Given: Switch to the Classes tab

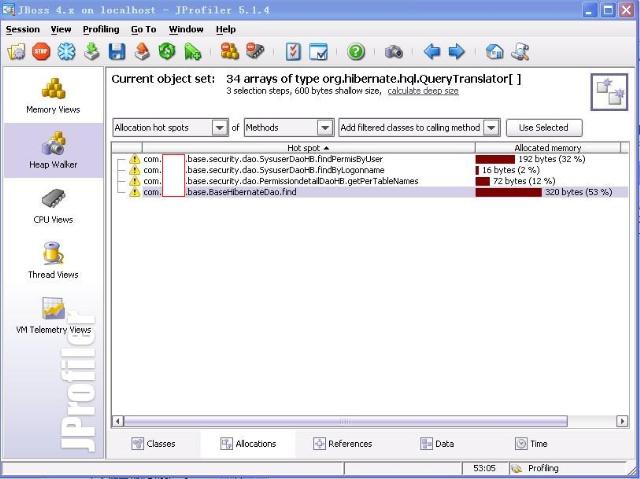Looking at the screenshot, I should (153, 444).
